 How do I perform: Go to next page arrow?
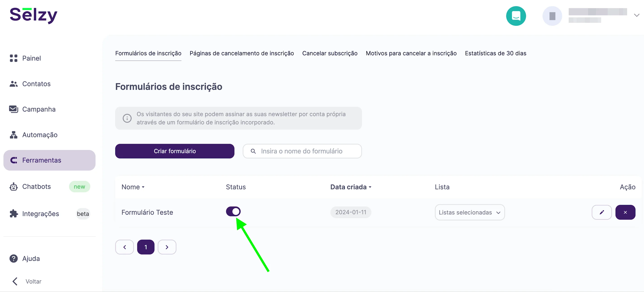(x=167, y=247)
